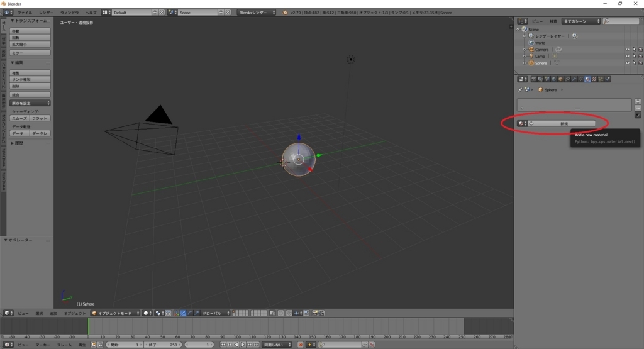
Task: Open the mesh Data triangle properties icon
Action: pos(580,79)
